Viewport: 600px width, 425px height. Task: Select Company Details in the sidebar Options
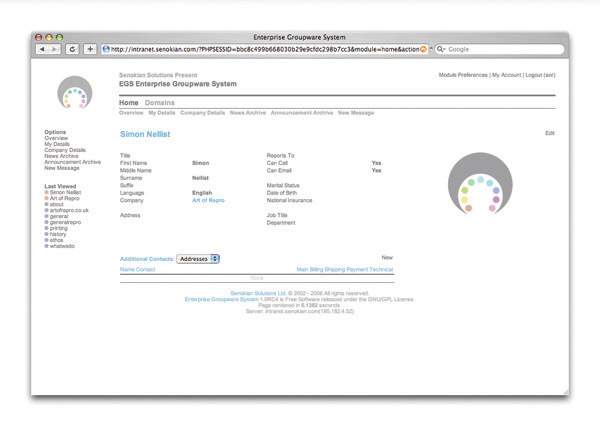point(65,150)
